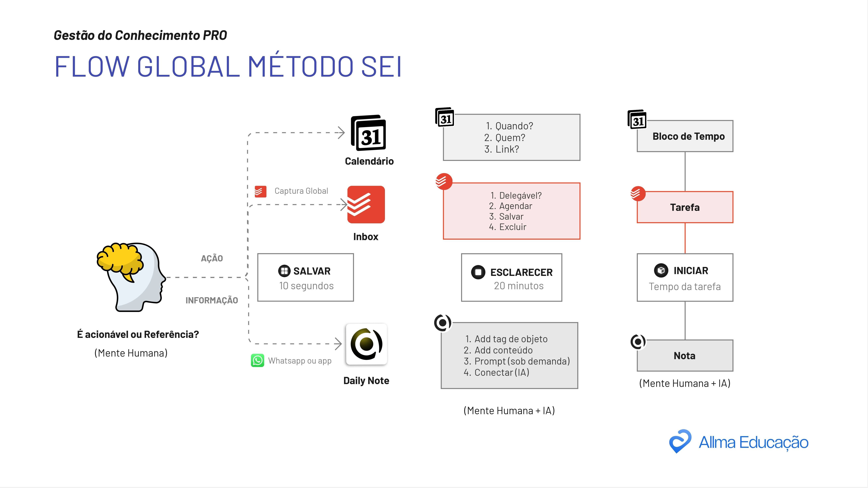Click the '3. Link?' list item

pyautogui.click(x=501, y=149)
